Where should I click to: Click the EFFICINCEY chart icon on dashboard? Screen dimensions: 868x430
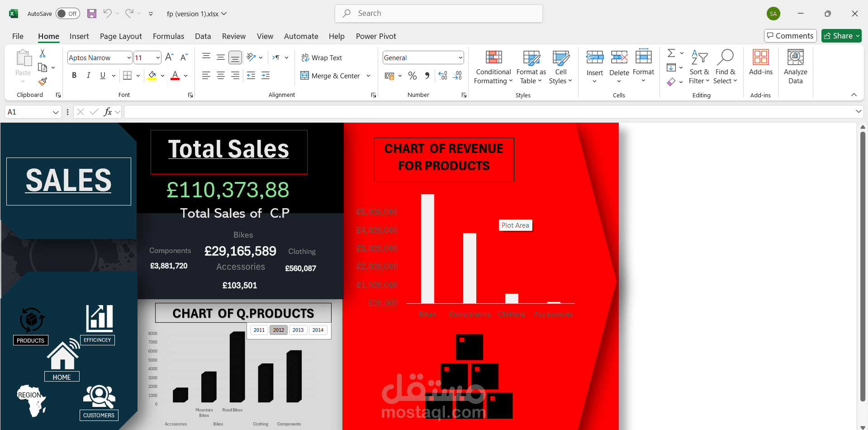point(100,318)
